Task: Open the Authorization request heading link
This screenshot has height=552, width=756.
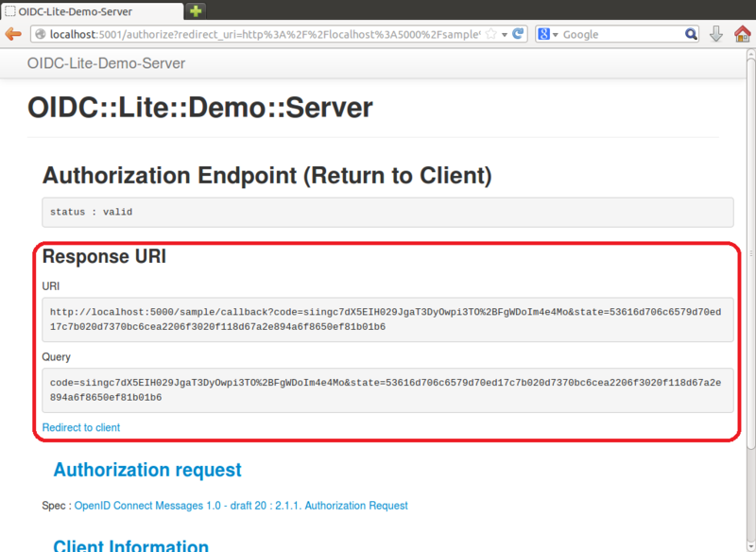Action: point(147,470)
